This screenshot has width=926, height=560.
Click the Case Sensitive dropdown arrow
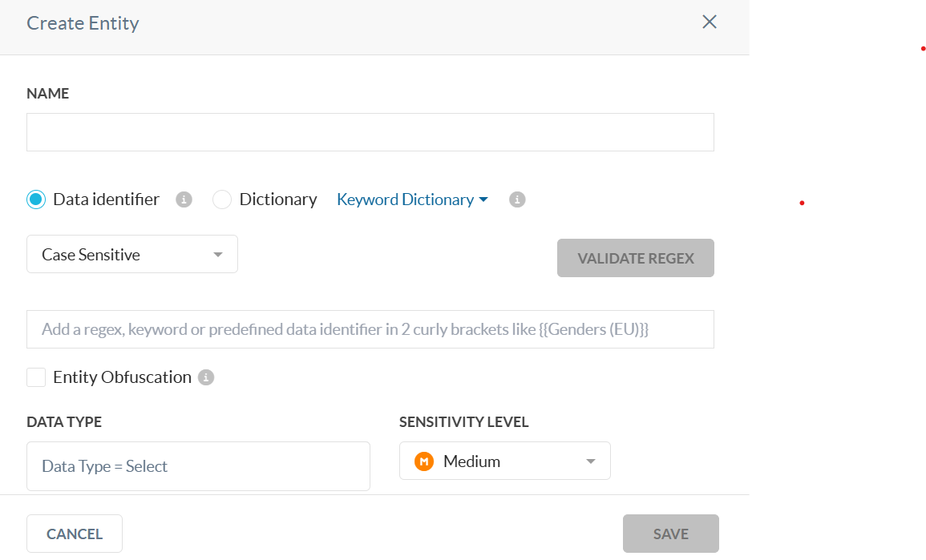pos(218,255)
